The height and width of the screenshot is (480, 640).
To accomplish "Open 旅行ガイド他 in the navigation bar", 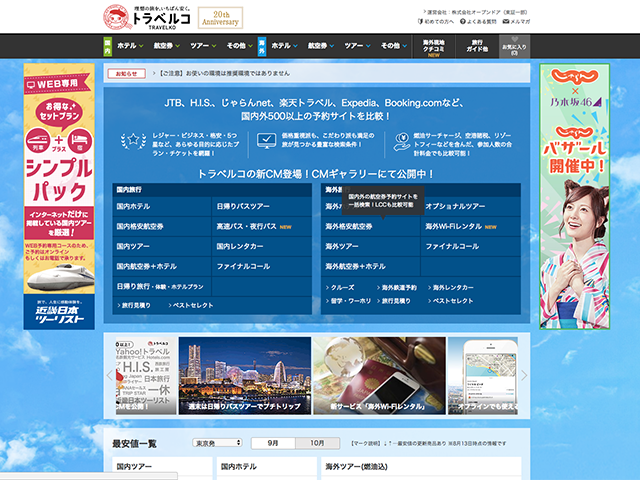I will [x=477, y=46].
